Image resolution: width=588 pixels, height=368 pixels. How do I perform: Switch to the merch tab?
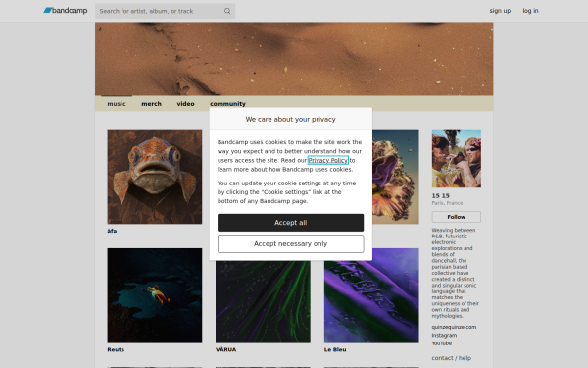152,104
